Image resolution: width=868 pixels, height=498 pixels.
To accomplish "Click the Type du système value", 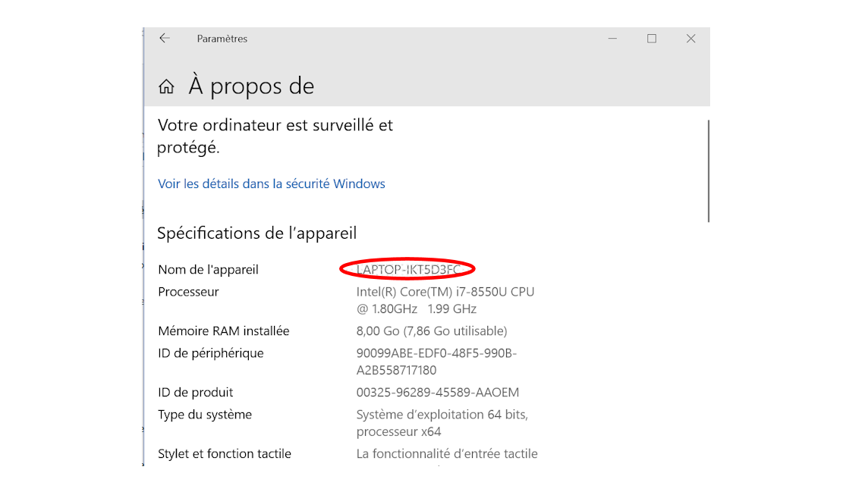I will [x=442, y=423].
